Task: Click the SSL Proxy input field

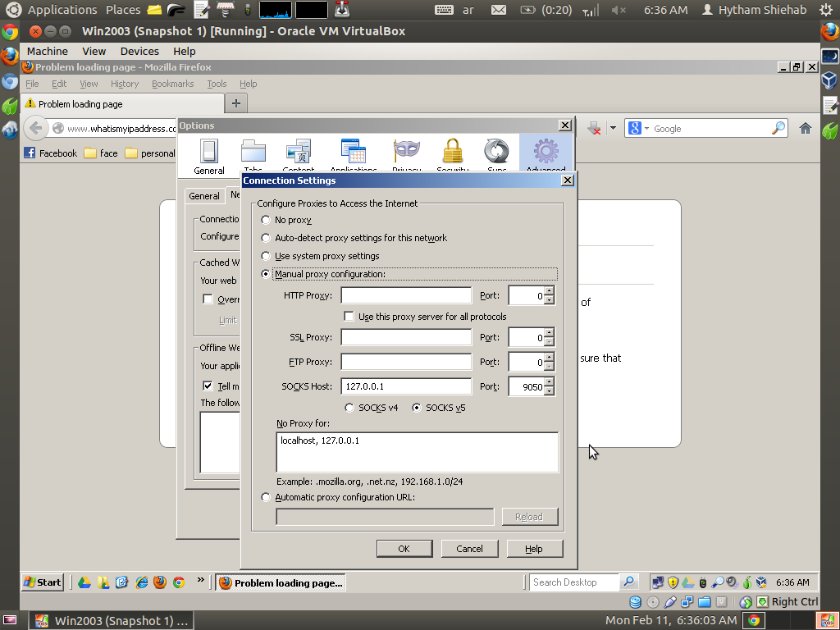Action: [x=406, y=337]
